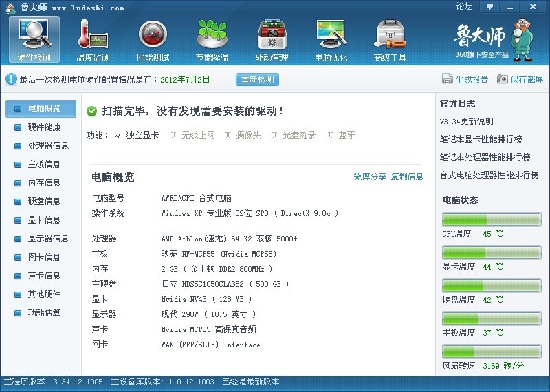550x392 pixels.
Task: Click the 保存截屏 camera icon
Action: (503, 79)
